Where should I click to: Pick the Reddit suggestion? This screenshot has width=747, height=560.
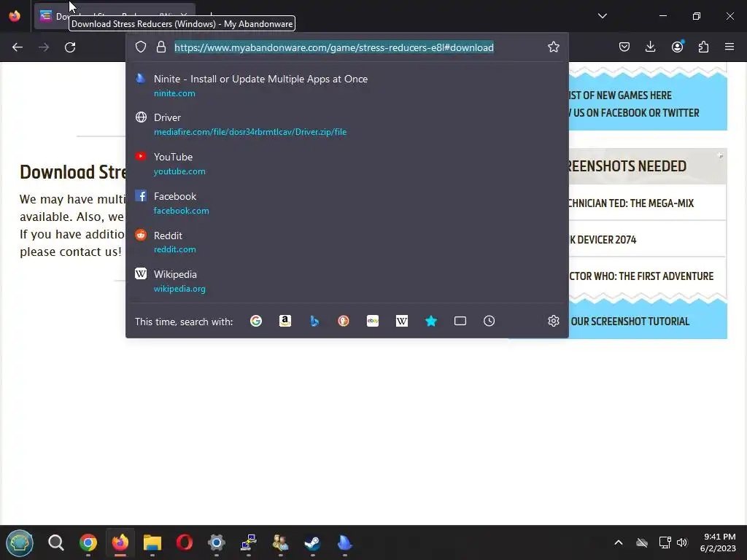[x=347, y=242]
